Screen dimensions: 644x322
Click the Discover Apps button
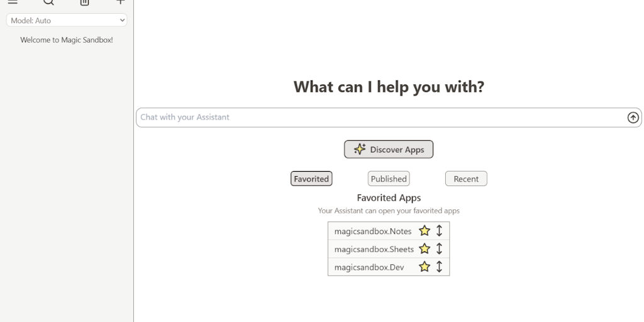(389, 150)
